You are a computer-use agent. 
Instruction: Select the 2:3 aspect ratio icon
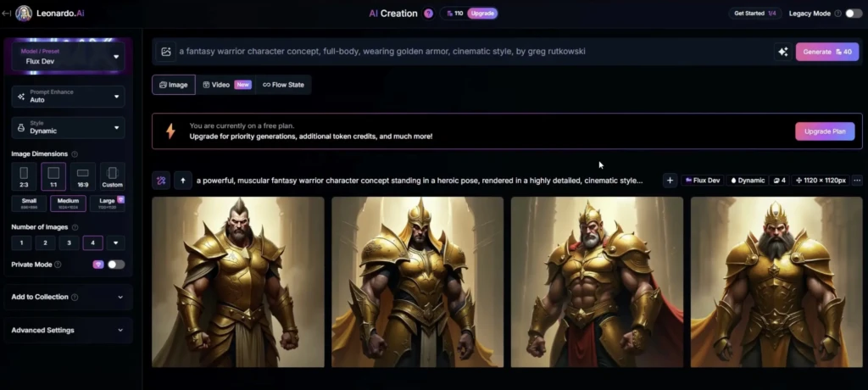(x=24, y=176)
